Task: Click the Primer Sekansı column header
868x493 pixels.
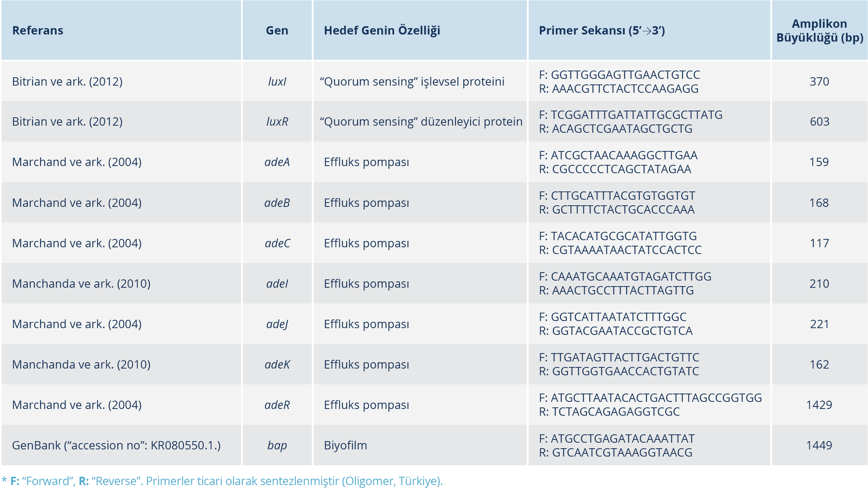Action: 602,31
